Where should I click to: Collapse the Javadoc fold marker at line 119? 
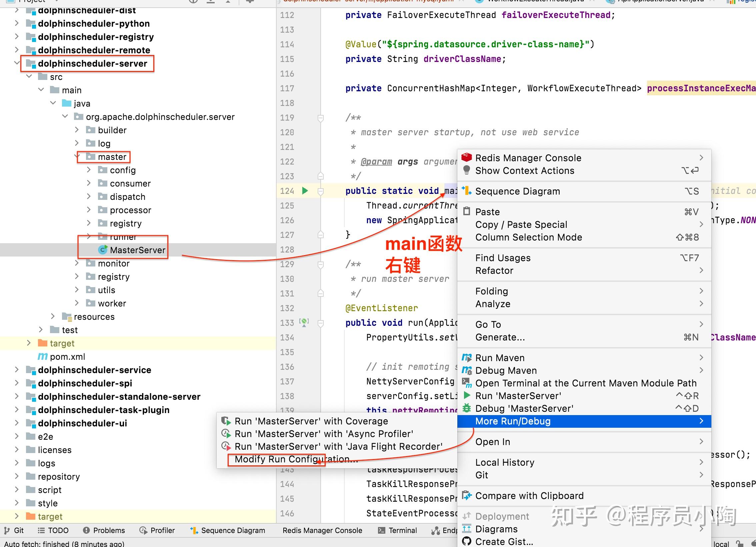point(320,117)
